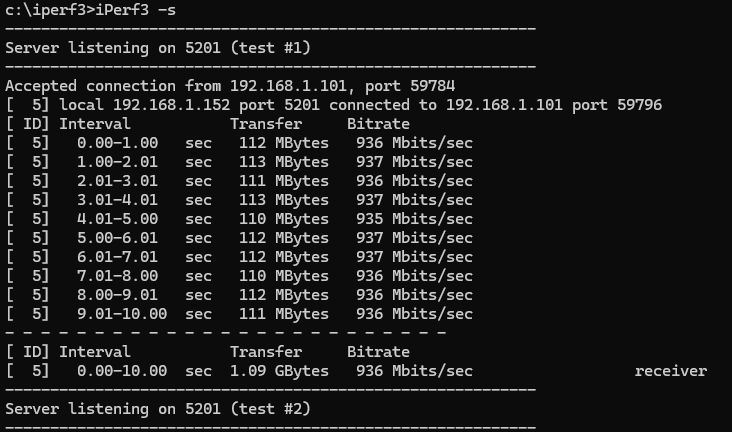
Task: Click the first Interval column header
Action: tap(95, 124)
